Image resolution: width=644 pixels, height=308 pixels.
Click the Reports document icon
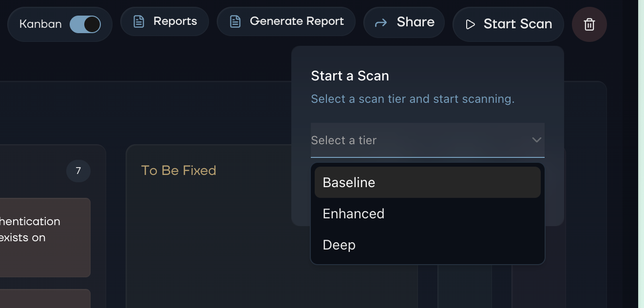tap(139, 21)
